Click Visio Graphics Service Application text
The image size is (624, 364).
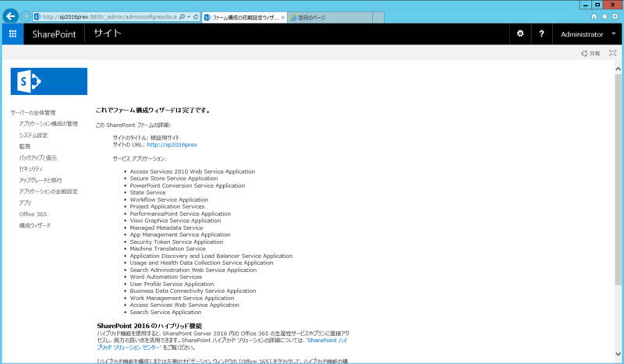[x=175, y=221]
